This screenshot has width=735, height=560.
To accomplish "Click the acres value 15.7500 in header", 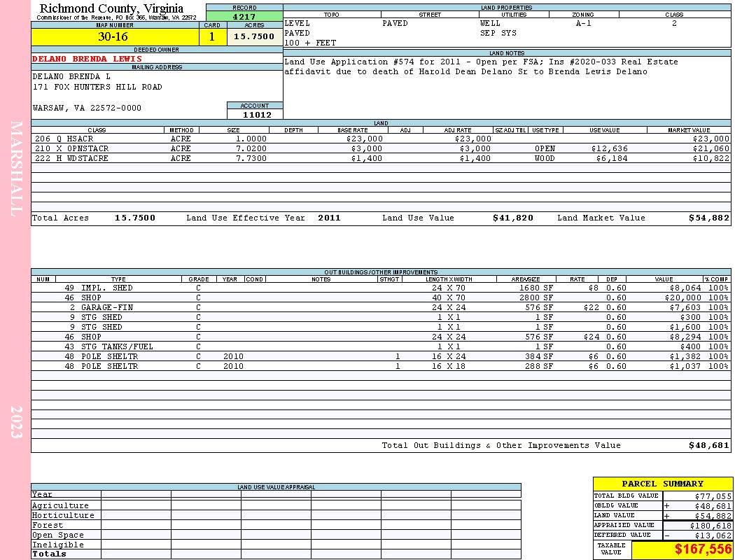I will 255,36.
